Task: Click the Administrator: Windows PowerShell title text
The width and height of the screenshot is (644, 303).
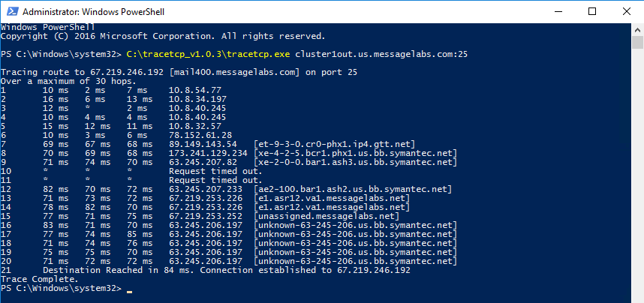Action: (x=94, y=12)
